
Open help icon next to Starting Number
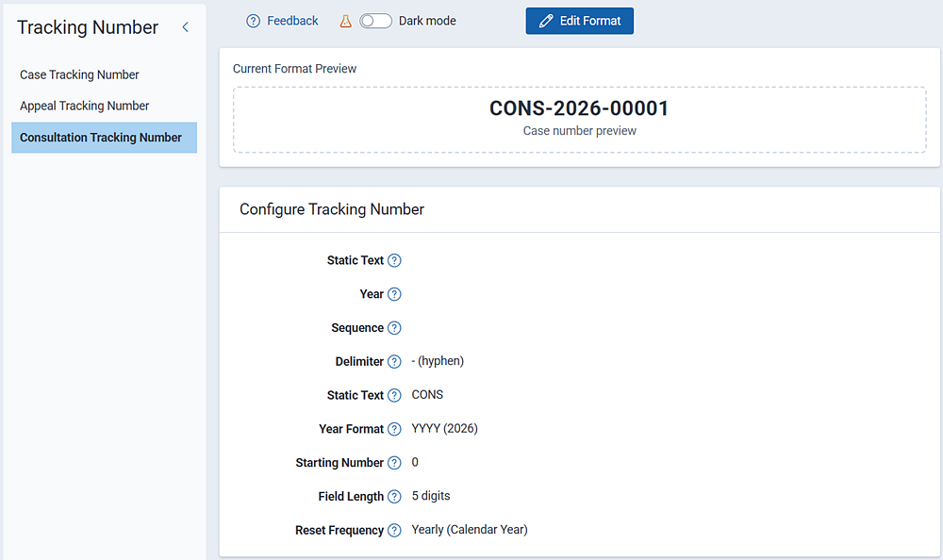[394, 463]
